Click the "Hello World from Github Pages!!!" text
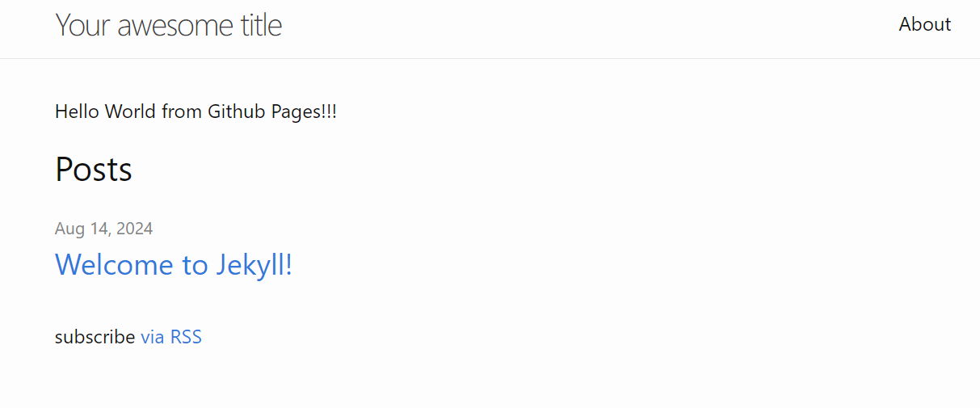 coord(196,111)
